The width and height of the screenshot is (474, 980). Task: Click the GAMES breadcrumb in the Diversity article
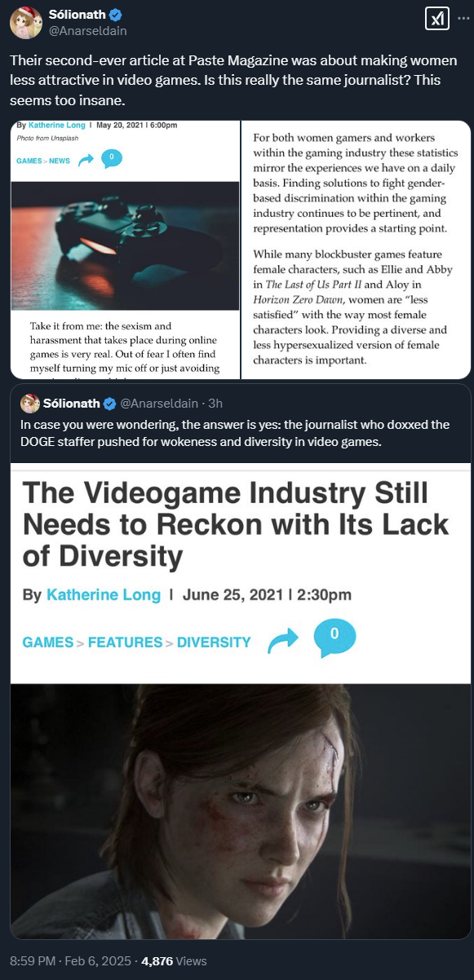coord(48,642)
